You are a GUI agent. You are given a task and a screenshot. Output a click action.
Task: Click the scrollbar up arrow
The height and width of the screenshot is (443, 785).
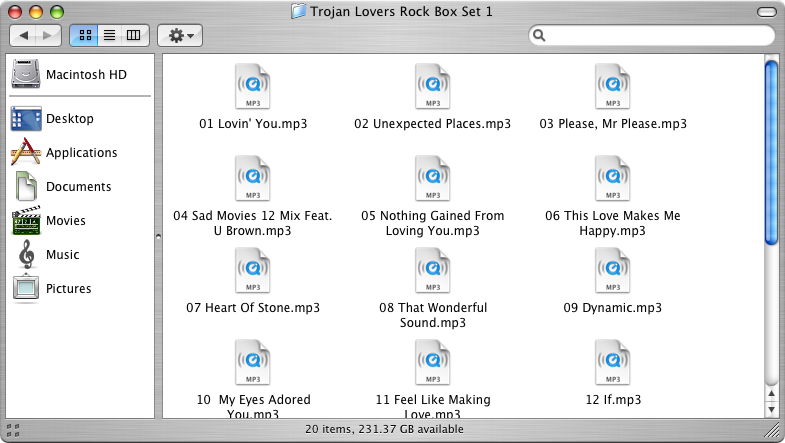pos(771,393)
